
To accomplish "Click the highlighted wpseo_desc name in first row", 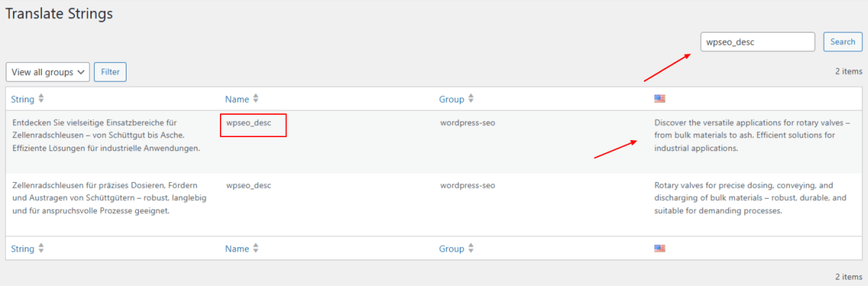I will 249,123.
